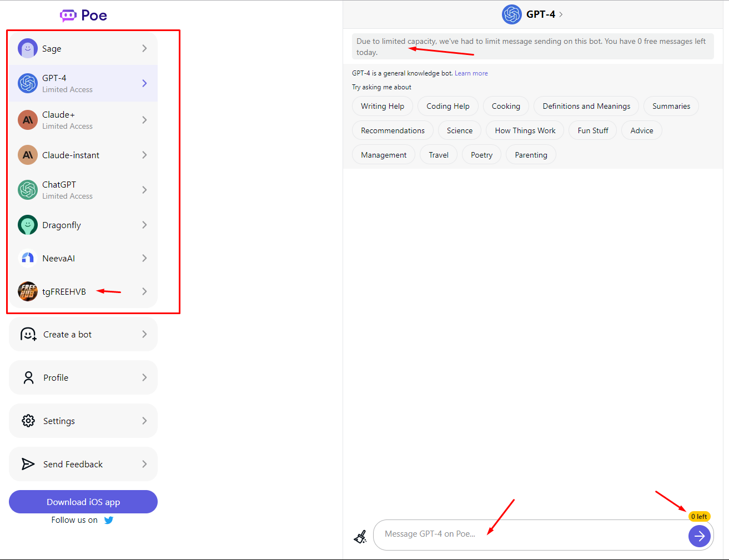Screen dimensions: 729x560
Task: Click the broom clear-context icon
Action: pyautogui.click(x=360, y=537)
